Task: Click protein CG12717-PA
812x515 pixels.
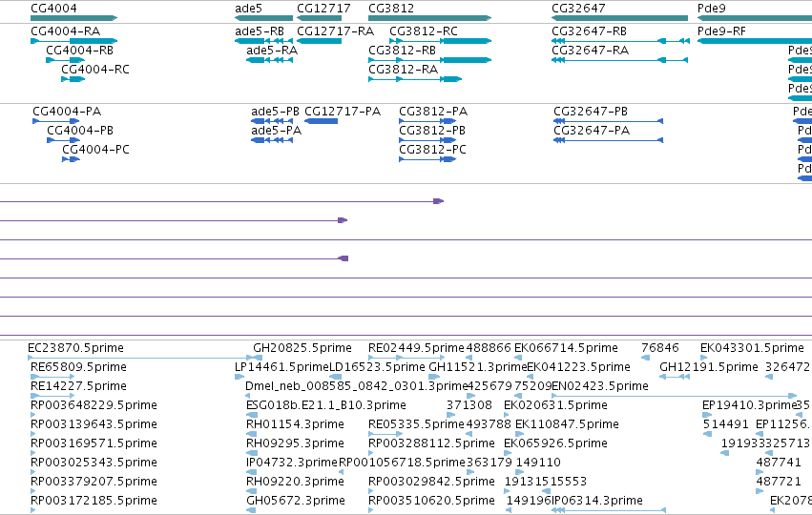Action: tap(343, 112)
